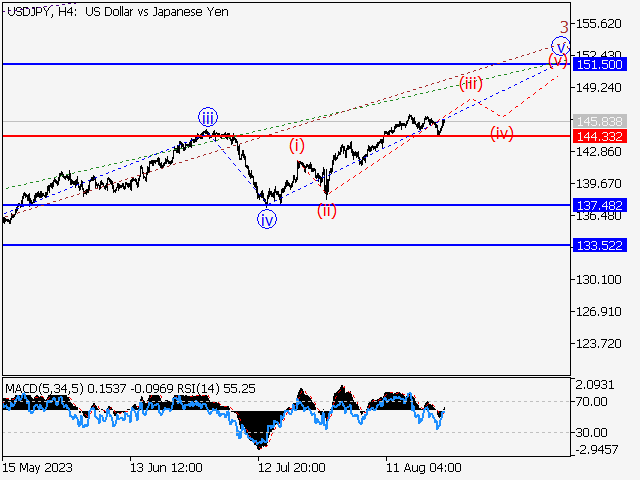Click the grey 145.838 current price label
The width and height of the screenshot is (640, 480).
(x=600, y=121)
